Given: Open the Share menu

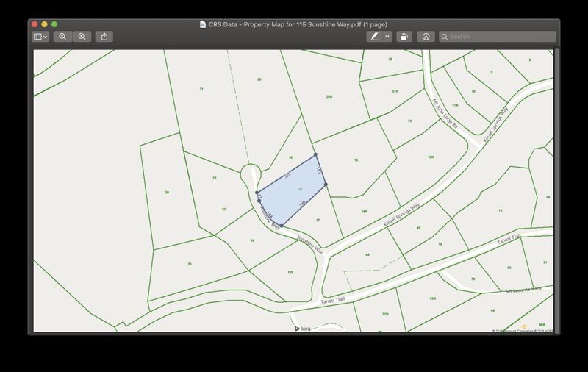Looking at the screenshot, I should click(x=104, y=36).
